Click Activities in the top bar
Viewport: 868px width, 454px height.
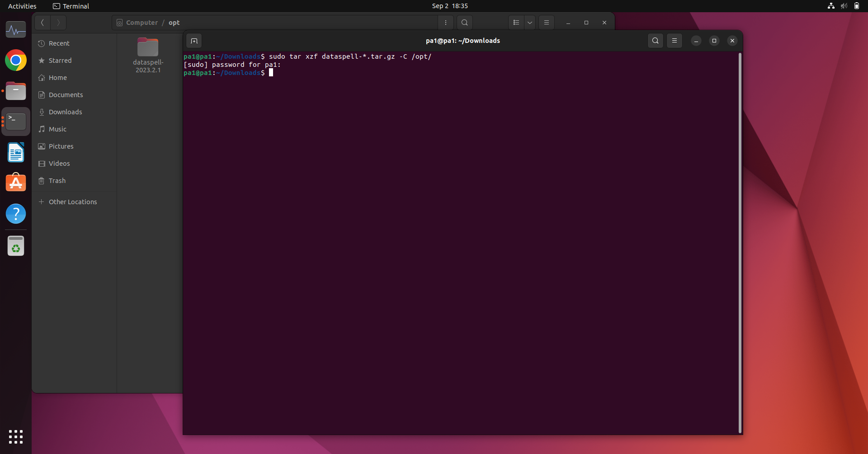coord(22,6)
